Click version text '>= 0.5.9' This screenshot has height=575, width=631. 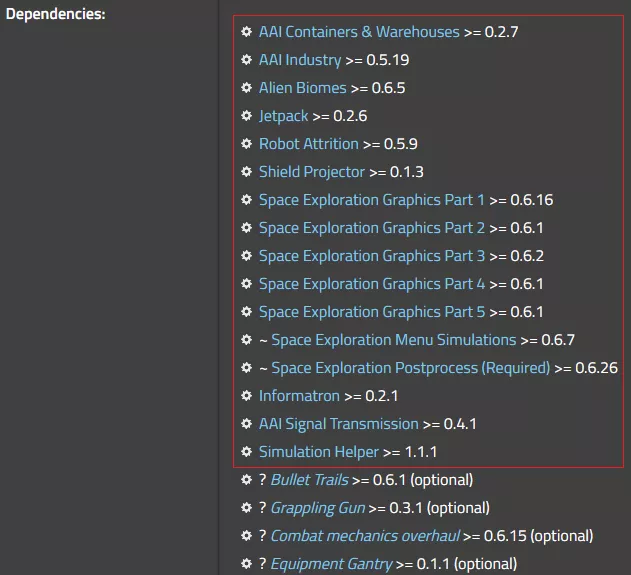[x=390, y=144]
